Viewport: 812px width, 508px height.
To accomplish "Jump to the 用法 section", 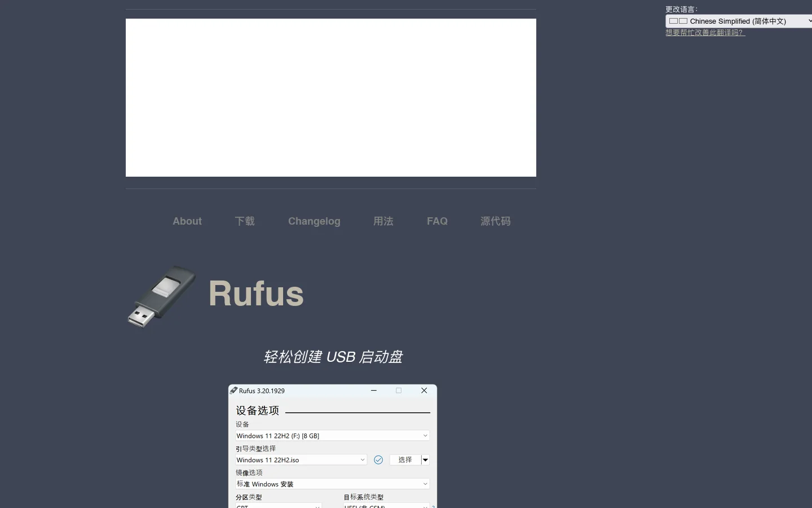I will (x=383, y=221).
